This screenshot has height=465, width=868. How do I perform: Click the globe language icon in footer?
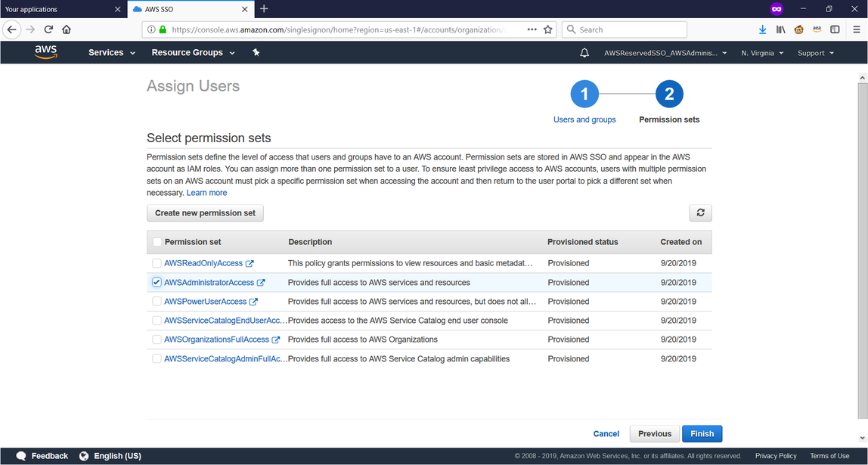pyautogui.click(x=84, y=456)
